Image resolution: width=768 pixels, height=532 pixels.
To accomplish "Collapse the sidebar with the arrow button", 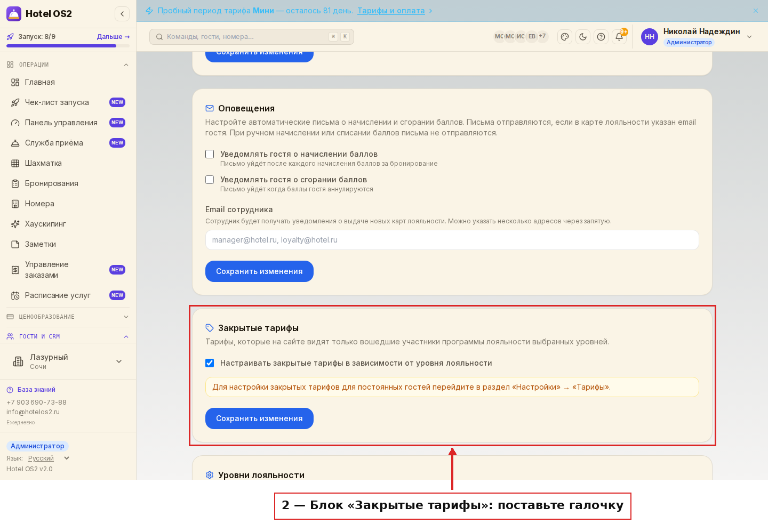I will click(122, 14).
